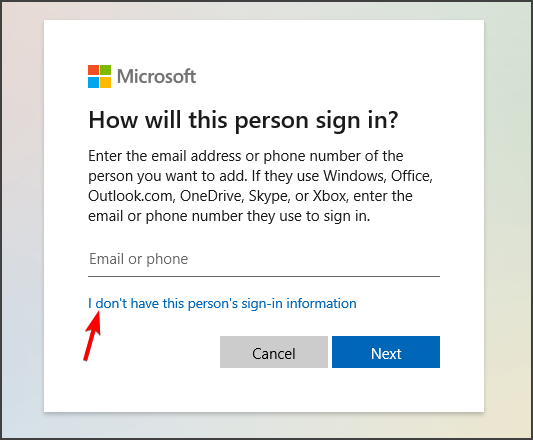Click the yellow square of the Microsoft logo
Screen dimensions: 533x440
(x=105, y=83)
